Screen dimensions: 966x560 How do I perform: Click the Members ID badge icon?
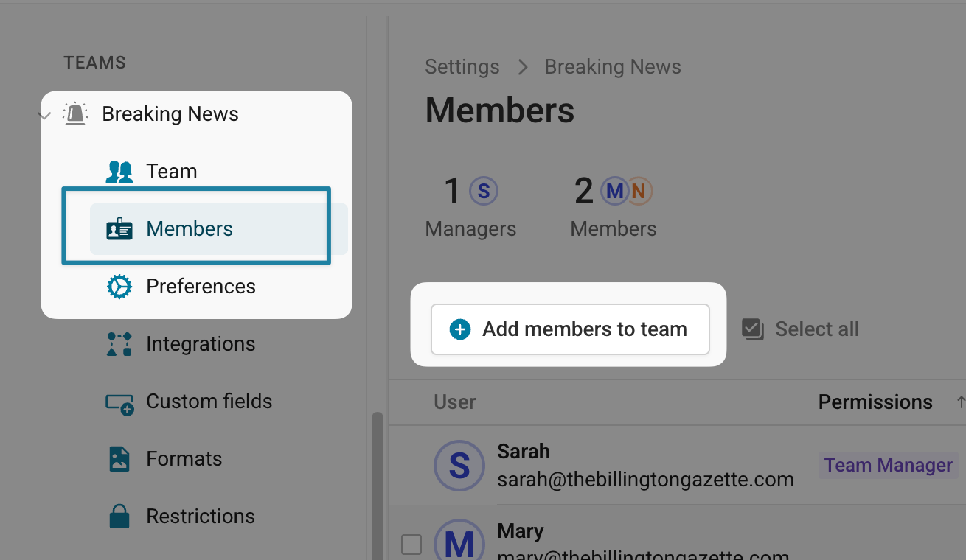[x=119, y=229]
